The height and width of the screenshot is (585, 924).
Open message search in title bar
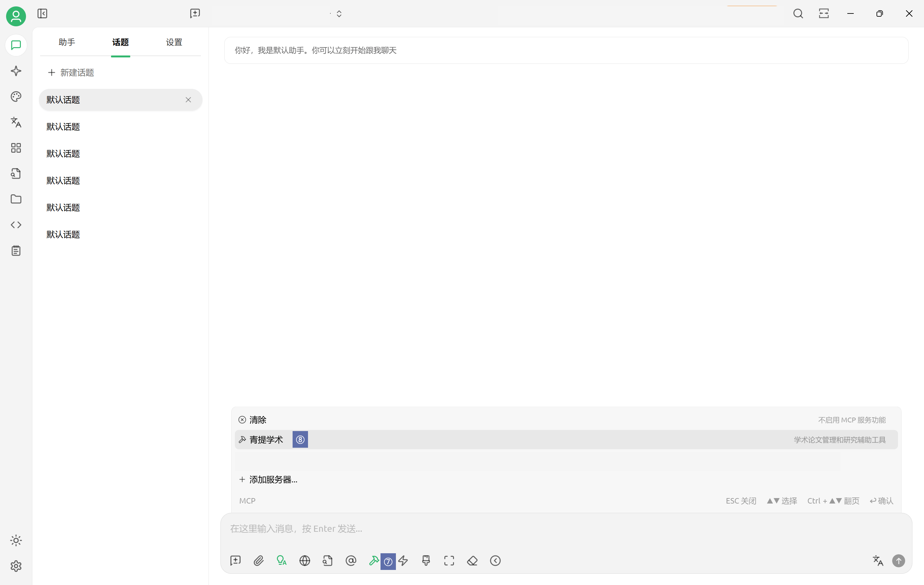(x=798, y=13)
